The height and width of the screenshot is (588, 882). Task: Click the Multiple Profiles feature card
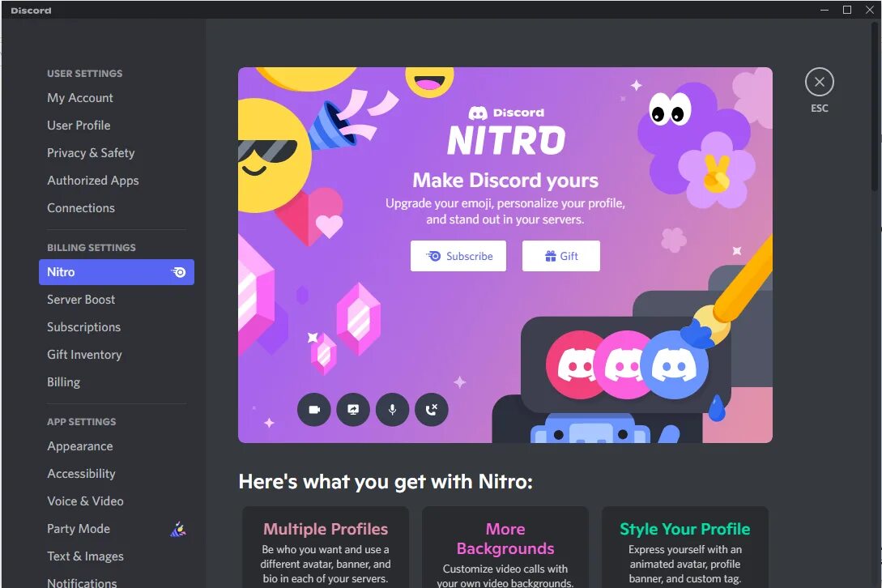(x=326, y=548)
